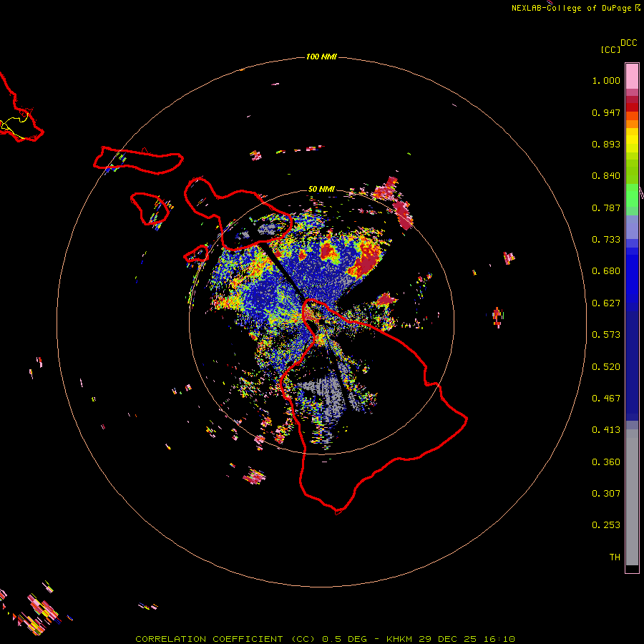Click the 0.467 scale value
The height and width of the screenshot is (644, 644).
coord(606,399)
